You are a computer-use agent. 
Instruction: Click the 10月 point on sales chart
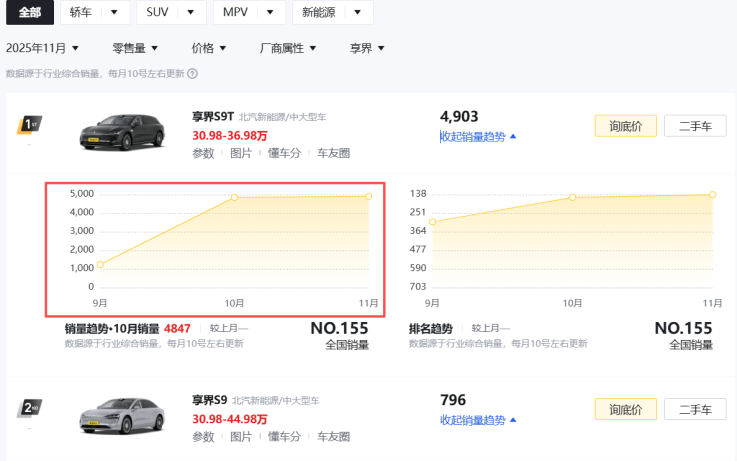click(x=235, y=197)
